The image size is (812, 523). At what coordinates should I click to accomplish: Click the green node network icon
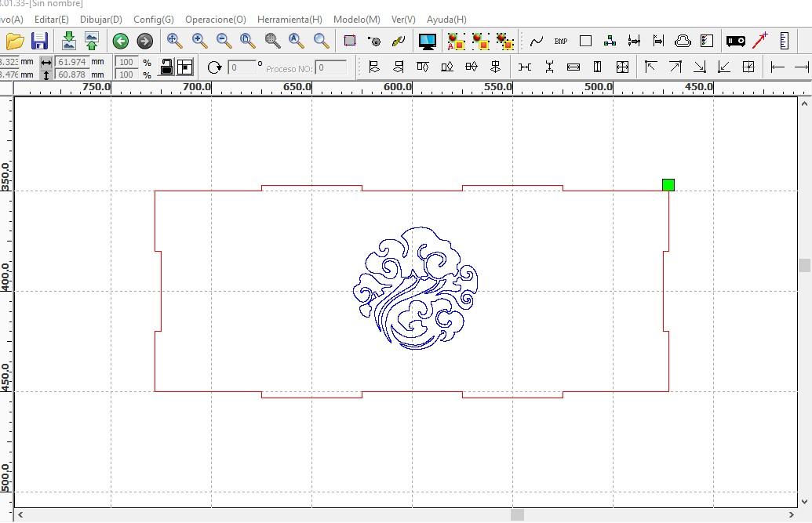pos(610,41)
